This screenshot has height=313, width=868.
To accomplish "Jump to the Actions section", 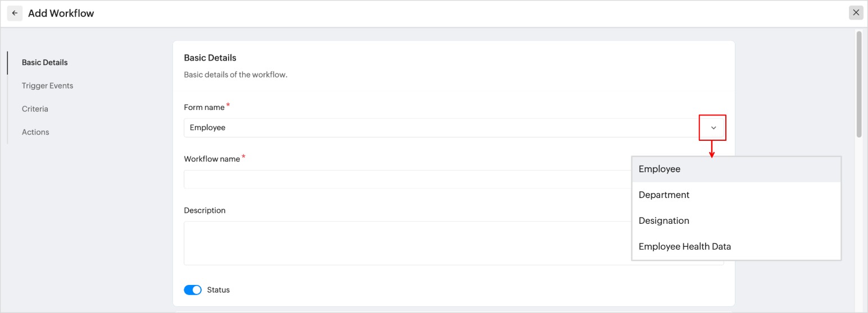I will point(35,132).
